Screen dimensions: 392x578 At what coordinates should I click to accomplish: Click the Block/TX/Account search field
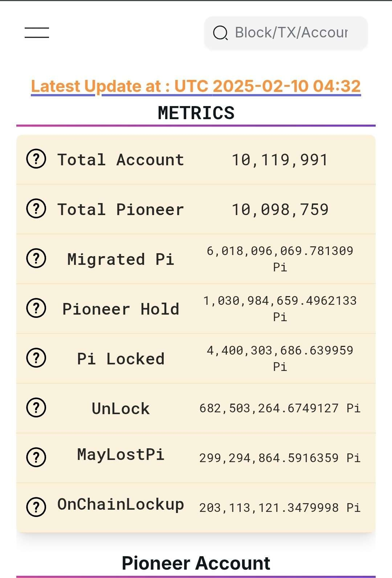pyautogui.click(x=286, y=33)
